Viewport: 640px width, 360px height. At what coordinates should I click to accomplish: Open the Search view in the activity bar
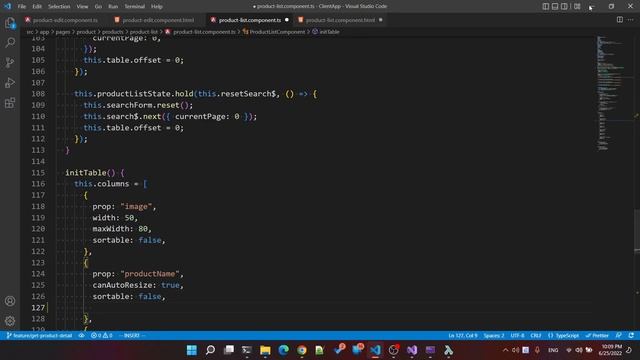pyautogui.click(x=10, y=42)
